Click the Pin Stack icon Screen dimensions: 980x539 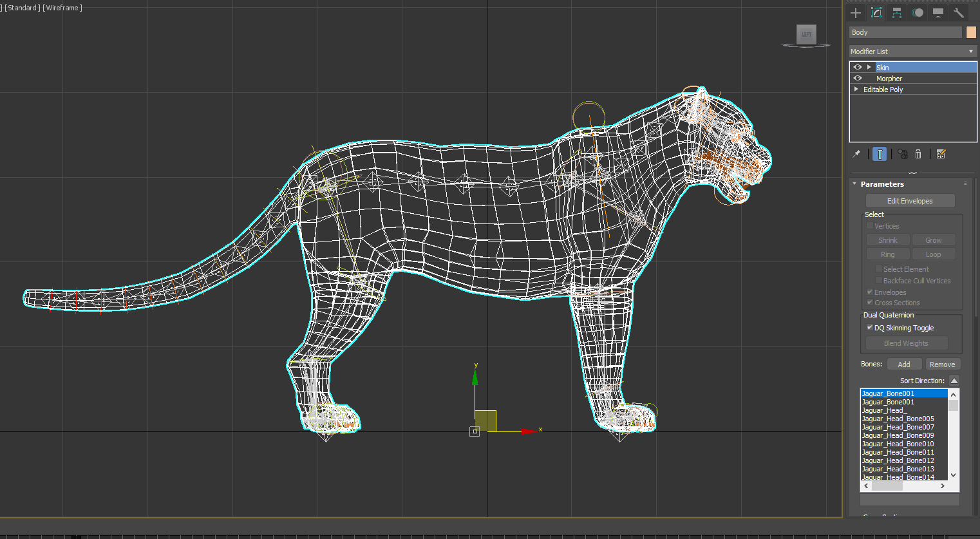(856, 154)
